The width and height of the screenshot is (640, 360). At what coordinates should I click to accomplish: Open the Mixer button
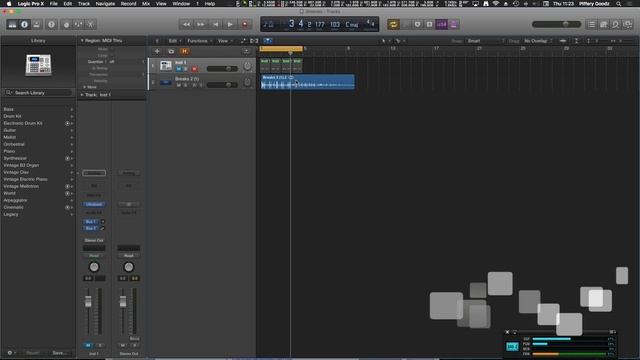coord(78,24)
